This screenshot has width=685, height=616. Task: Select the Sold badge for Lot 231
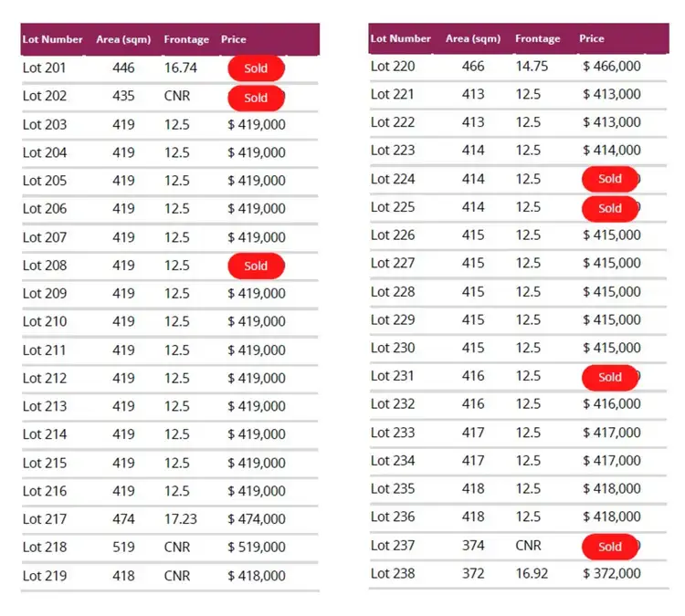[x=609, y=377]
